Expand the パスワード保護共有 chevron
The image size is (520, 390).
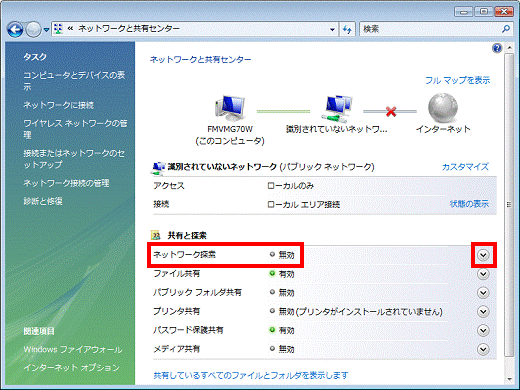(483, 330)
